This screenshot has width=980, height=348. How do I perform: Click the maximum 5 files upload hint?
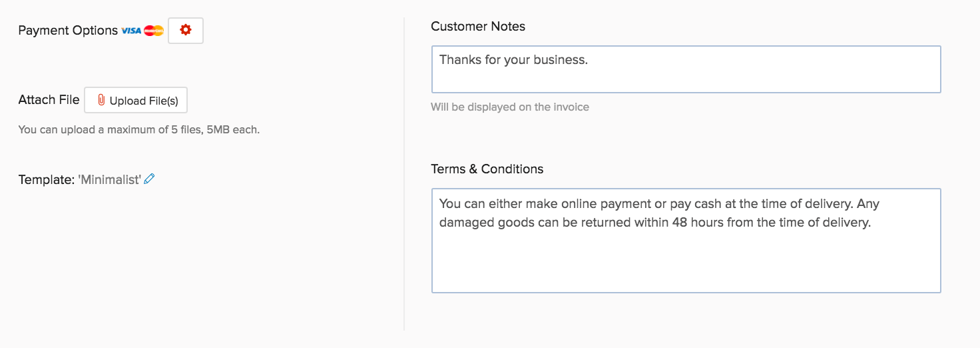tap(138, 129)
